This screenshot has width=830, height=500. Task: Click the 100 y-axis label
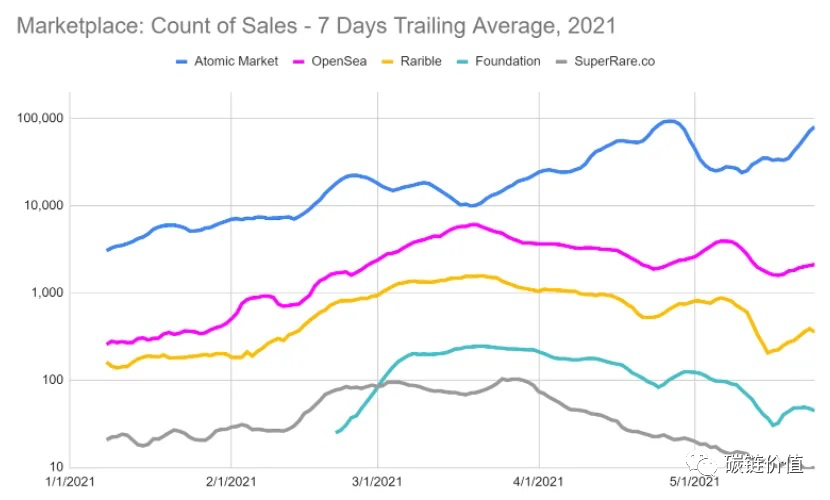[52, 380]
